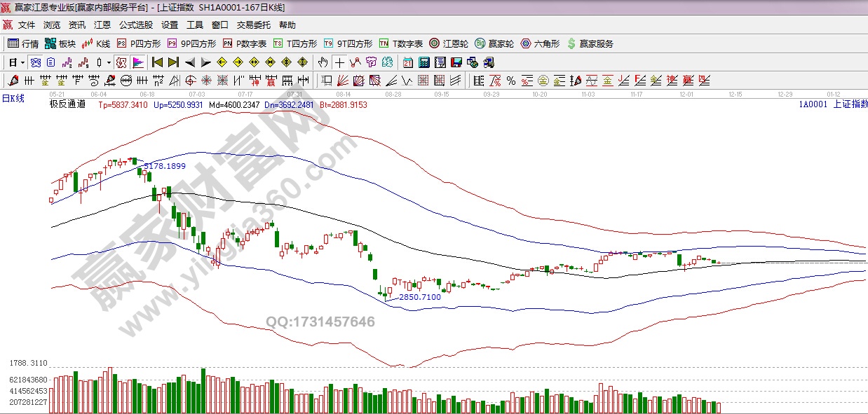Expand the candlestick style dropdown arrow
Viewport: 868px width, 414px height.
[x=109, y=62]
